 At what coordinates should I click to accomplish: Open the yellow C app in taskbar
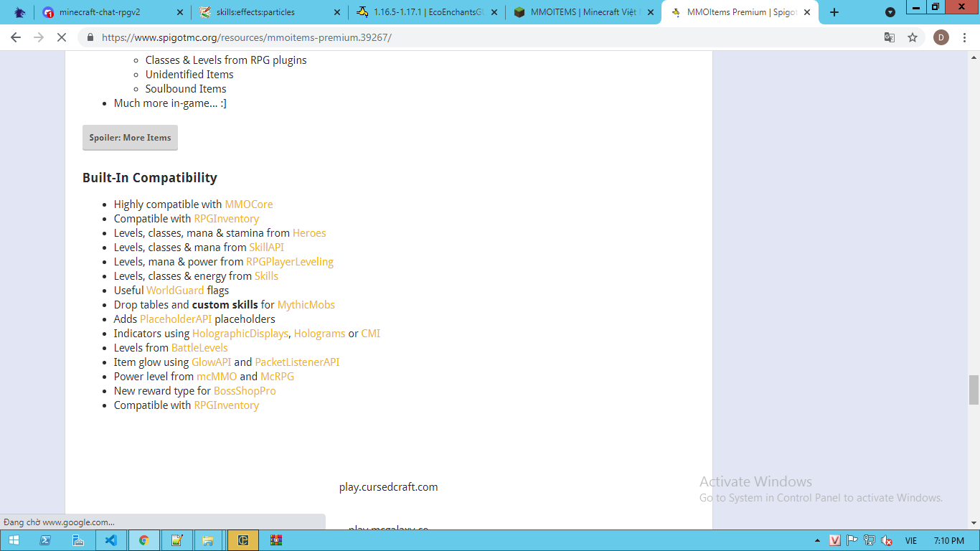pyautogui.click(x=243, y=540)
